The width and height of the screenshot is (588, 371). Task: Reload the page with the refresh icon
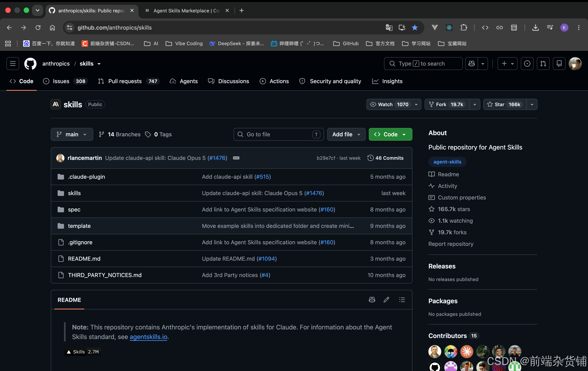point(38,28)
